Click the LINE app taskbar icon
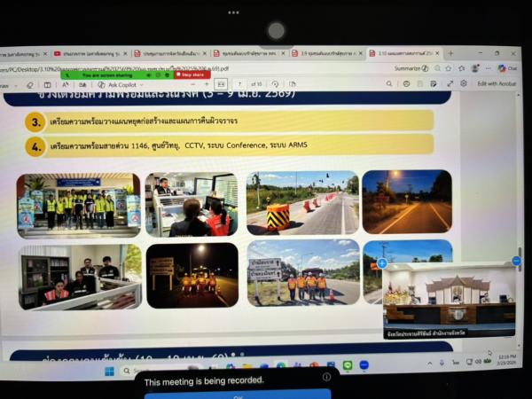532x399 pixels. 348,364
